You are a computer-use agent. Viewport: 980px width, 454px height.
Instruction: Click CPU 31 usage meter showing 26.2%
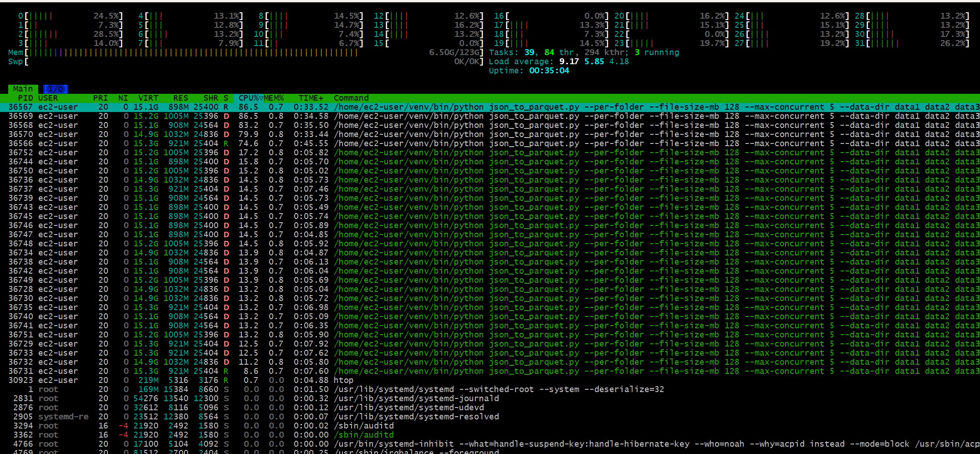[912, 43]
